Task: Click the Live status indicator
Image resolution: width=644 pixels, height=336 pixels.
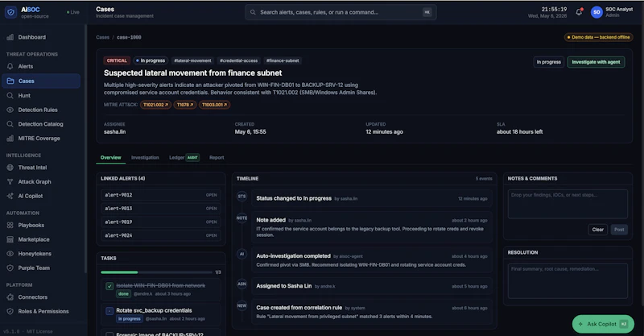Action: [x=73, y=12]
